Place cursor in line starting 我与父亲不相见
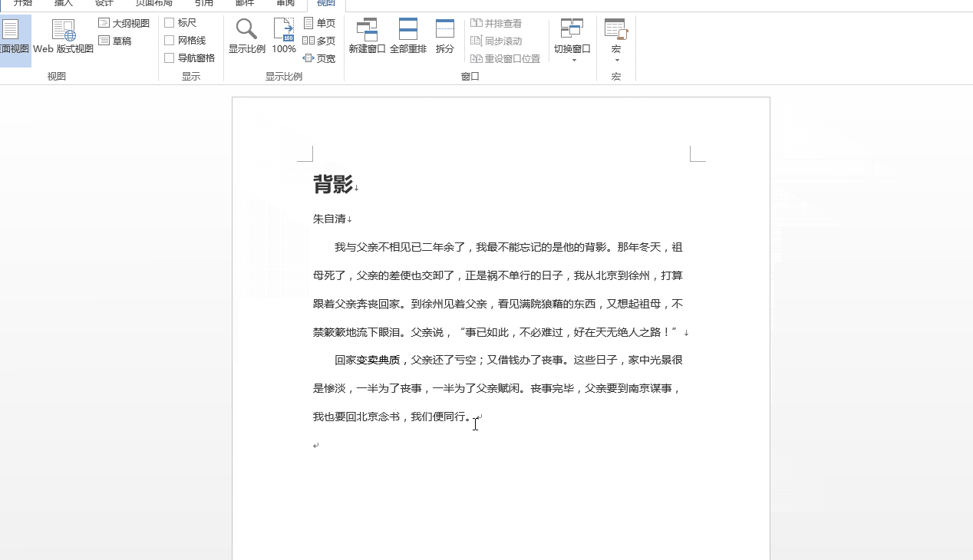Viewport: 973px width, 560px height. coord(508,247)
